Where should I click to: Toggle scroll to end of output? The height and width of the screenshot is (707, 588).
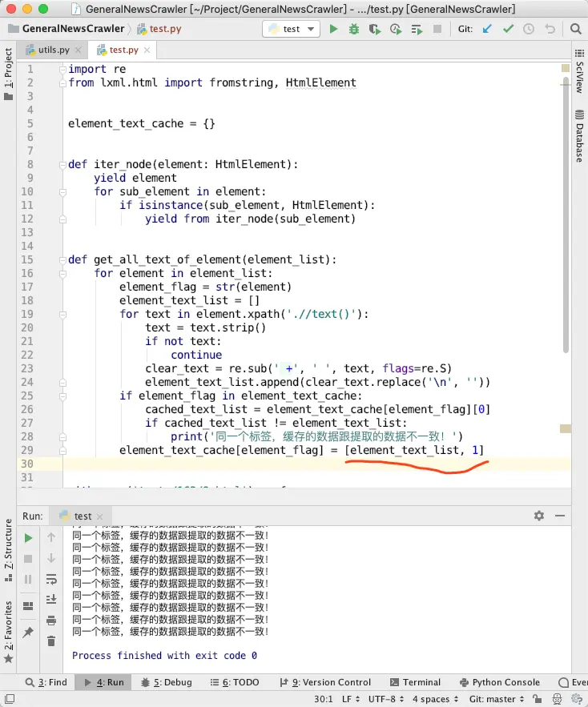(51, 599)
